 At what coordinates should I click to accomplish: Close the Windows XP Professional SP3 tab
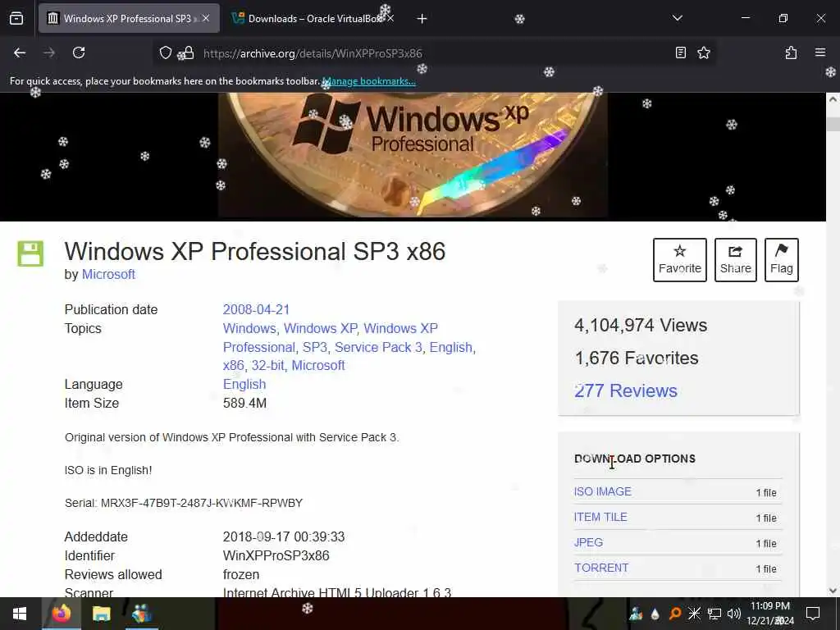(x=206, y=18)
